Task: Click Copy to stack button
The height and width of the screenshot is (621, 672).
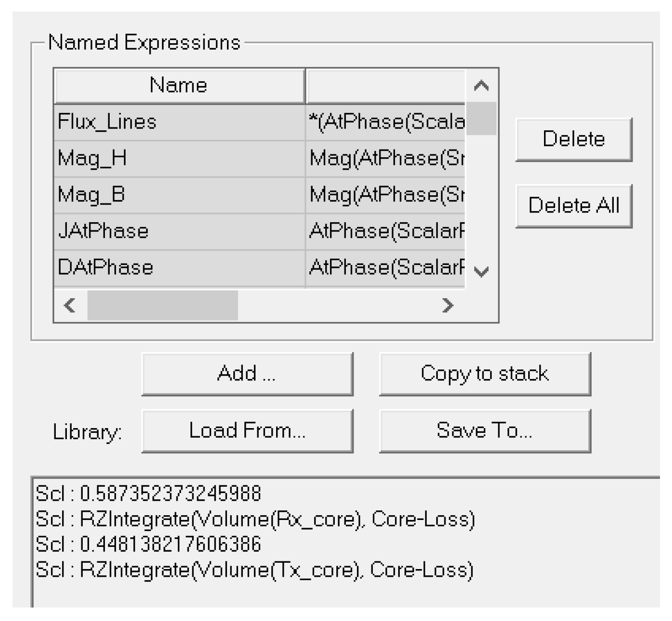Action: pos(485,374)
